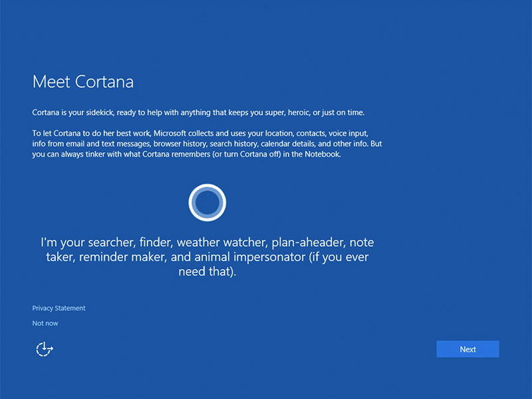Click the 'need that' closing line
This screenshot has width=532, height=399.
pos(207,272)
